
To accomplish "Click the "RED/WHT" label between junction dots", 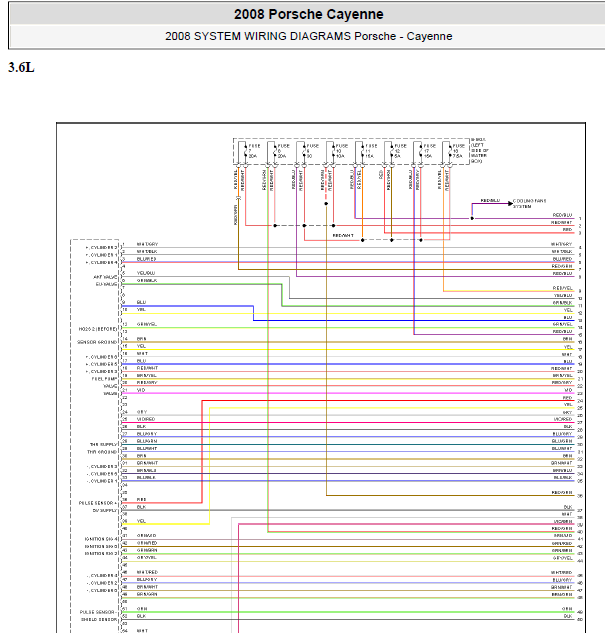I will click(343, 236).
